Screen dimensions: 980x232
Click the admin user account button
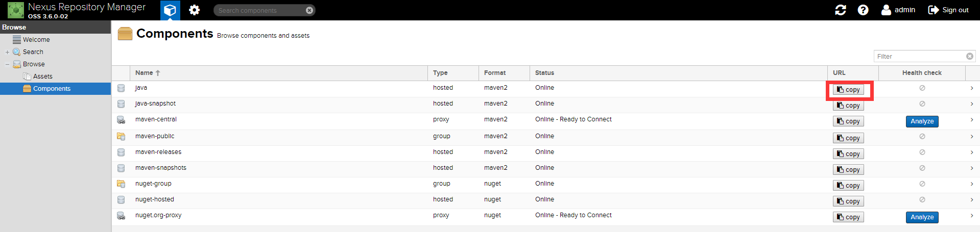pyautogui.click(x=898, y=10)
